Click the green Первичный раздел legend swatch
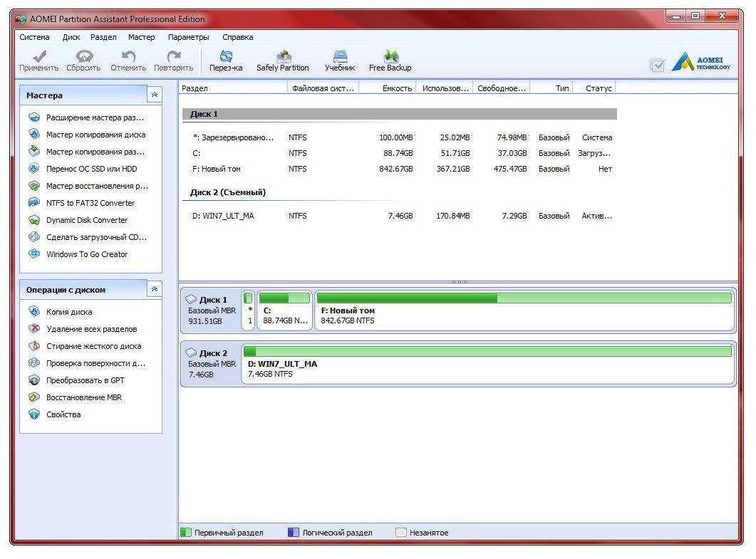756x559 pixels. (x=186, y=533)
